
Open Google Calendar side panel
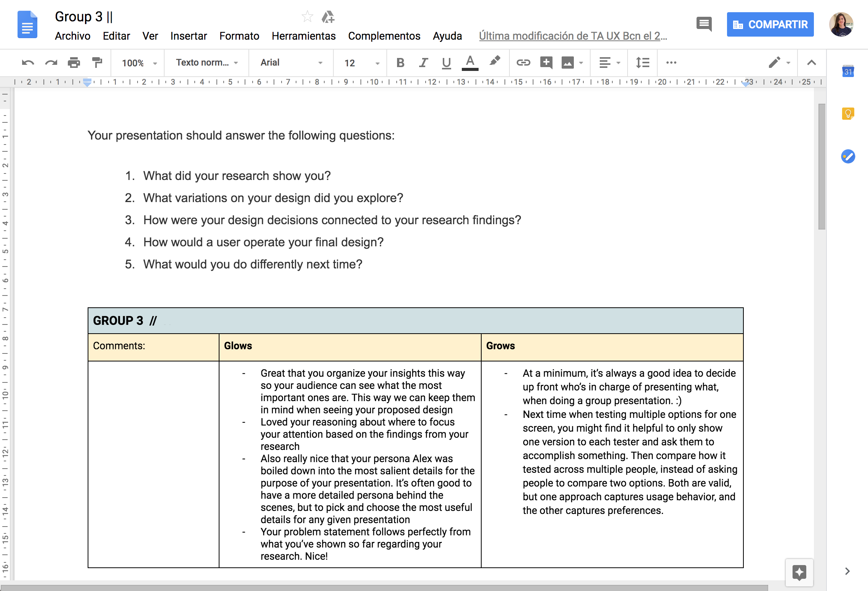click(848, 71)
